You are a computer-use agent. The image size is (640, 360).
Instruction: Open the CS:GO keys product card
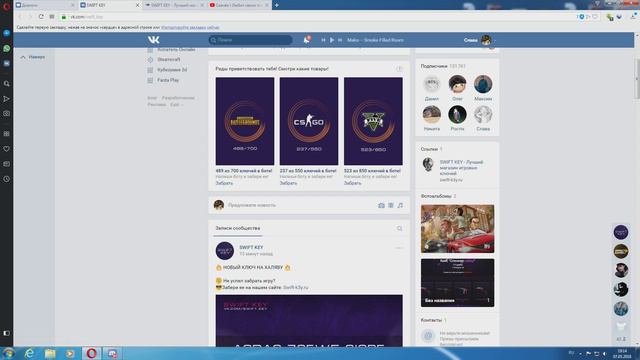(x=309, y=121)
